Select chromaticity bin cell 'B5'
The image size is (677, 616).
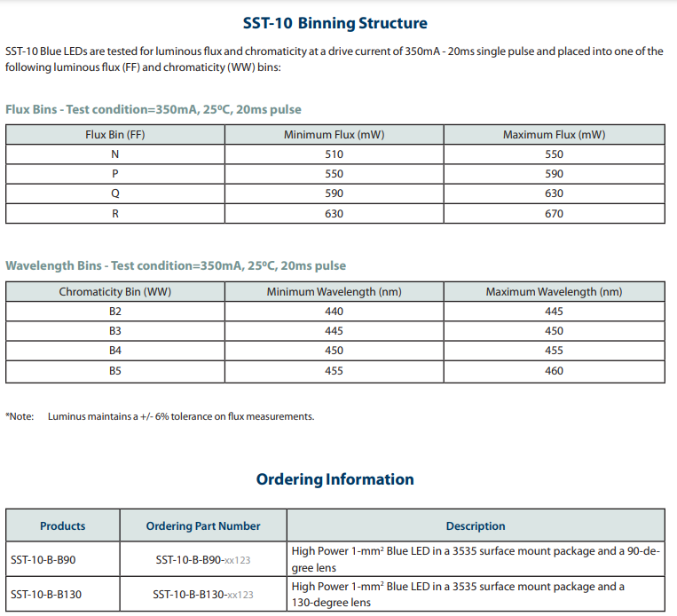pos(115,371)
